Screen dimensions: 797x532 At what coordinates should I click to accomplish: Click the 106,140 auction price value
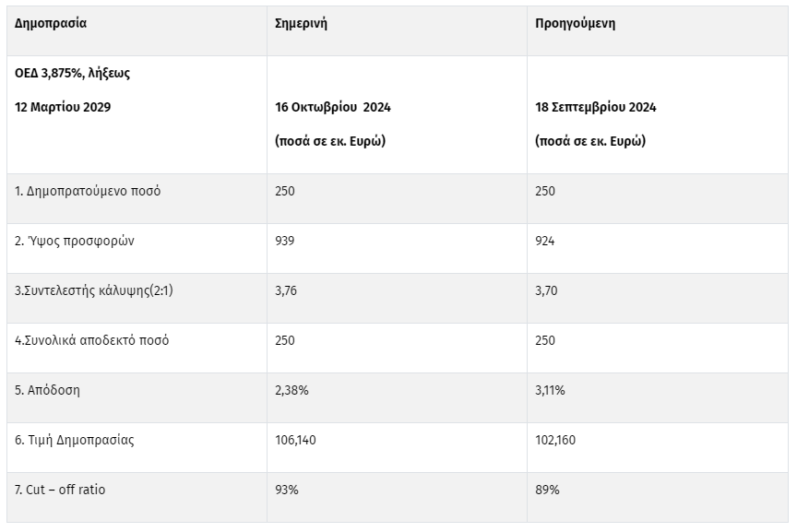[295, 440]
